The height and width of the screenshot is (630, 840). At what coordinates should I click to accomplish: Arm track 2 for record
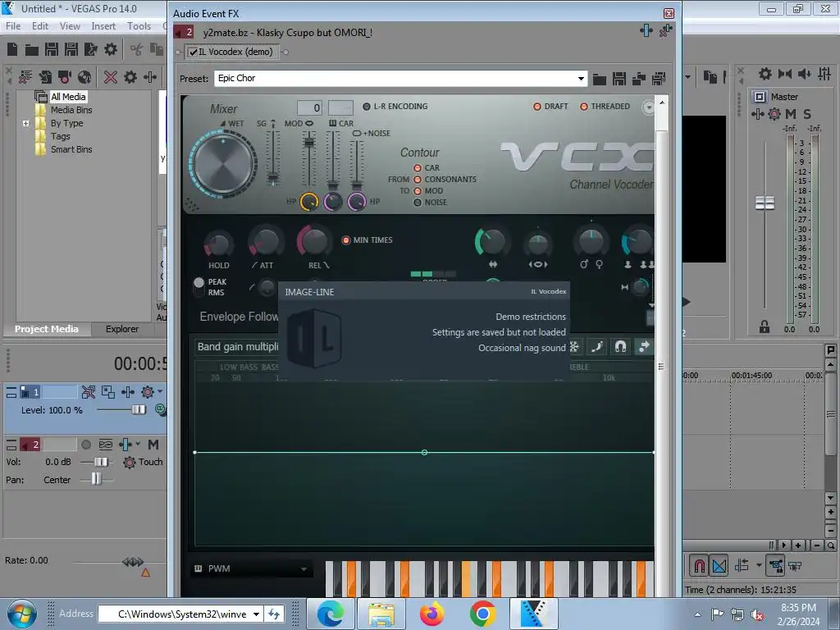pos(85,445)
